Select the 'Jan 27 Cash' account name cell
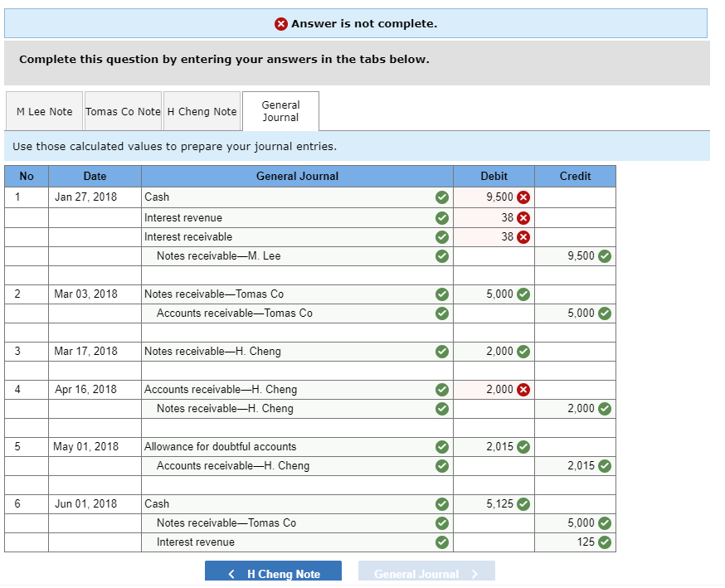725x588 pixels. point(297,197)
